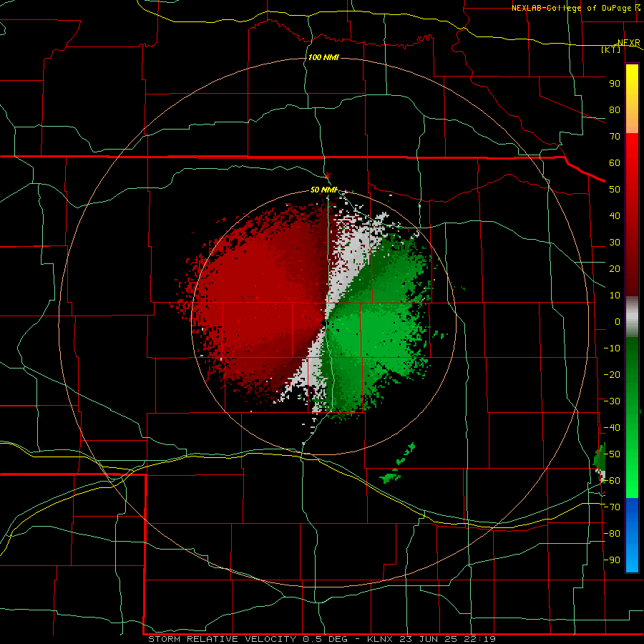Viewport: 644px width, 644px height.
Task: Click the 30 value on the velocity scale
Action: (615, 243)
